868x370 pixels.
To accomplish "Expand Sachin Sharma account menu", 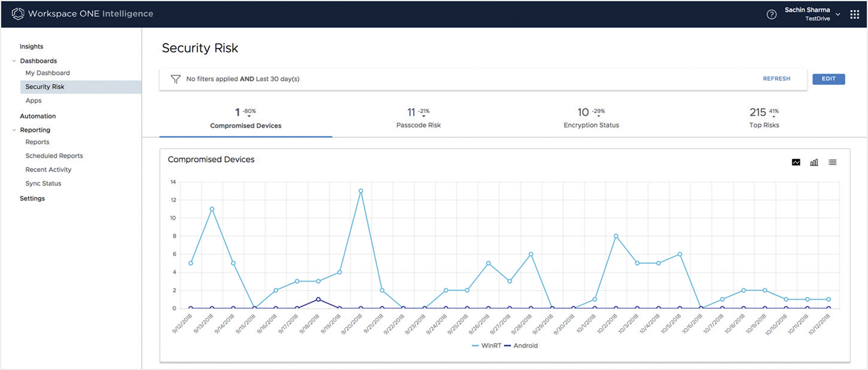I will (x=812, y=14).
